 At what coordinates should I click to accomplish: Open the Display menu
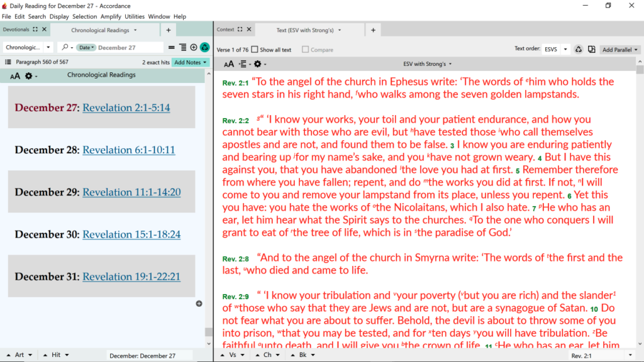[59, 16]
